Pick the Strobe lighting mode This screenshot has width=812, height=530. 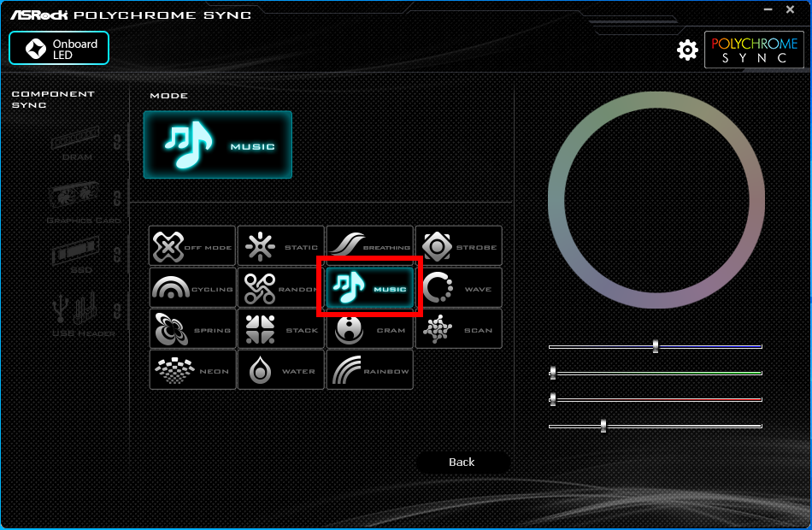[459, 245]
